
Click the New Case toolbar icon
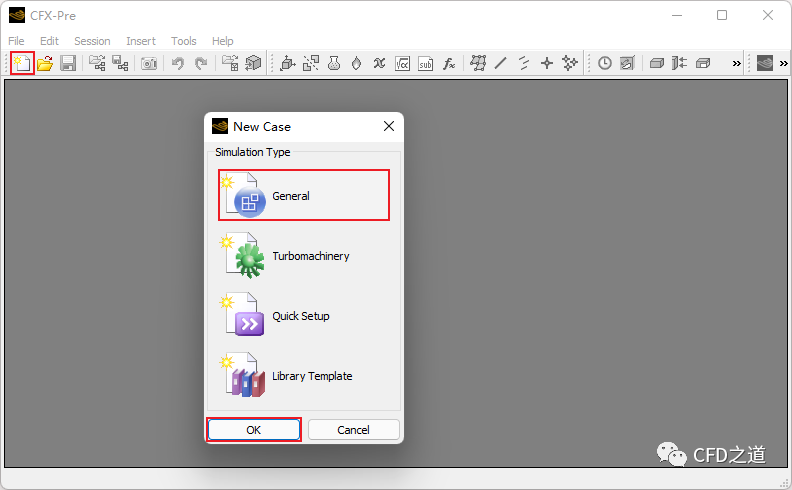click(22, 63)
